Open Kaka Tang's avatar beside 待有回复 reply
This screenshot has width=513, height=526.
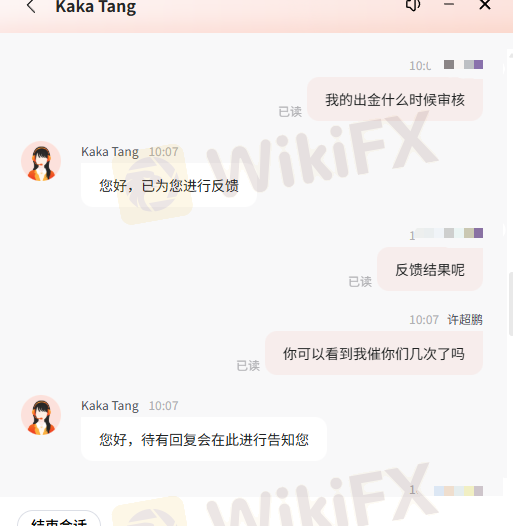click(41, 415)
